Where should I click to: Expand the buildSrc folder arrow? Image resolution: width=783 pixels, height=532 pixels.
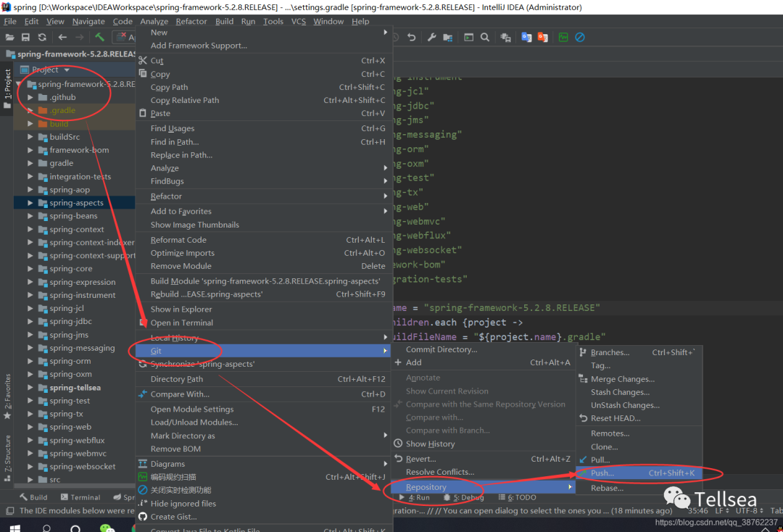30,137
